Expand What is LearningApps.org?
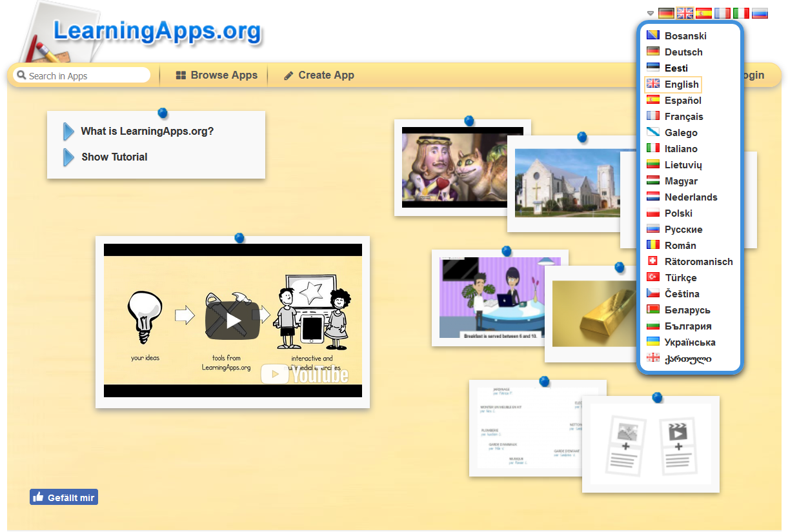788x532 pixels. [146, 132]
